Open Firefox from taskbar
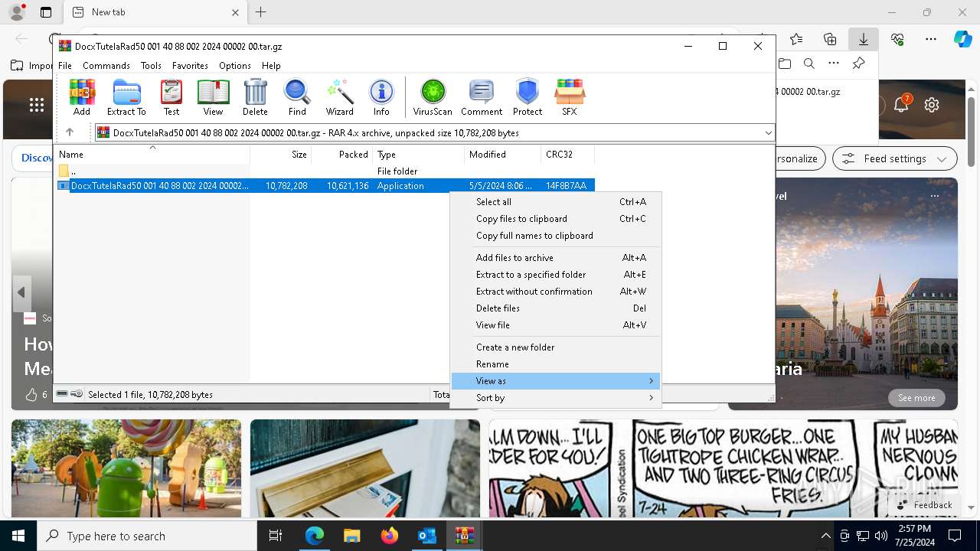 tap(389, 536)
